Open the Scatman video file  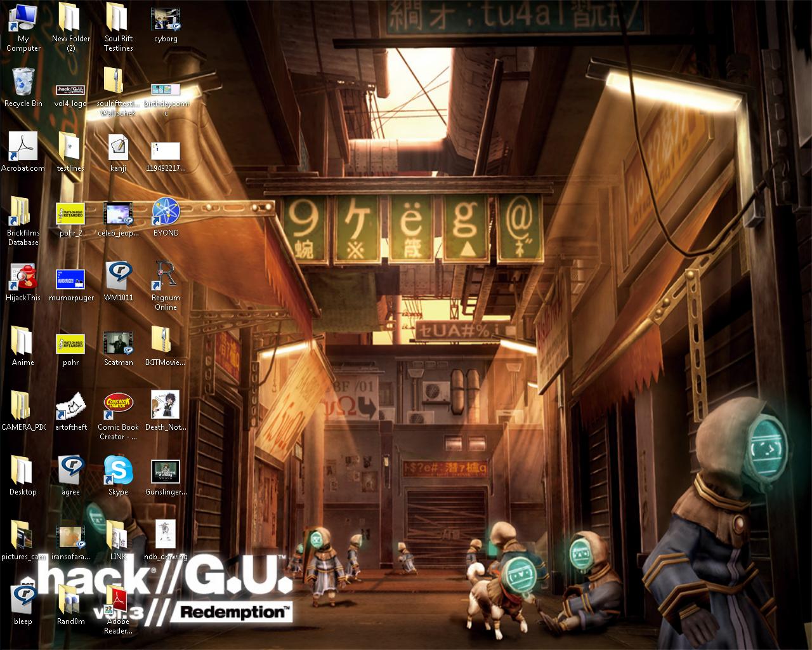[x=118, y=343]
